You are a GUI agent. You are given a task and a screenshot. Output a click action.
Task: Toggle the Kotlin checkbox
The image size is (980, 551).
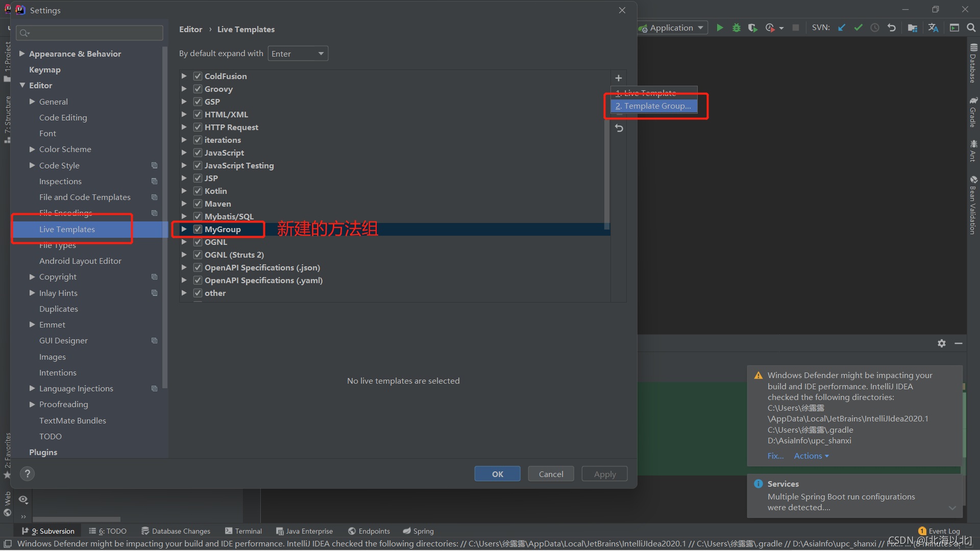tap(198, 191)
